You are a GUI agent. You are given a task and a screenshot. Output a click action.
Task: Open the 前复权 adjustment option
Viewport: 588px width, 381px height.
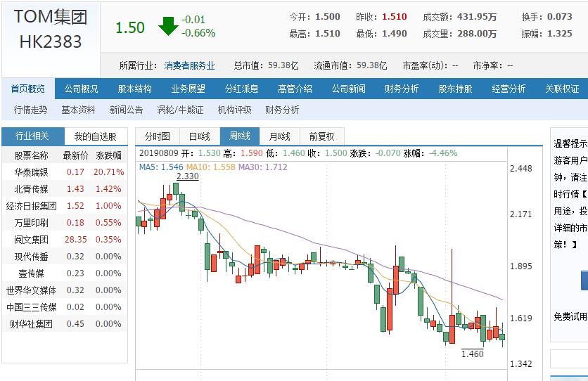pos(321,136)
